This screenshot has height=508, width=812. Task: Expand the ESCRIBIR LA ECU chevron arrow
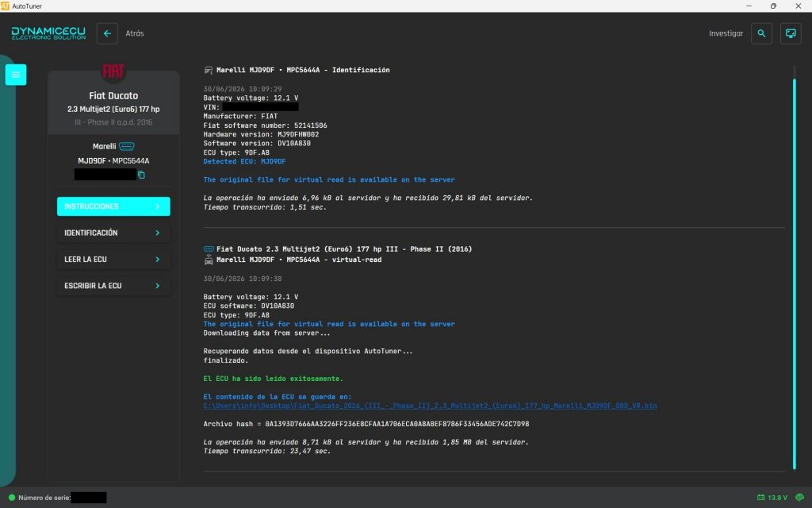[x=158, y=286]
